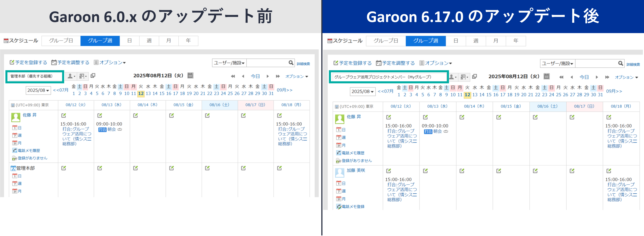Image resolution: width=644 pixels, height=236 pixels.
Task: Go to the previous day with the left panel's arrow
Action: click(x=243, y=76)
